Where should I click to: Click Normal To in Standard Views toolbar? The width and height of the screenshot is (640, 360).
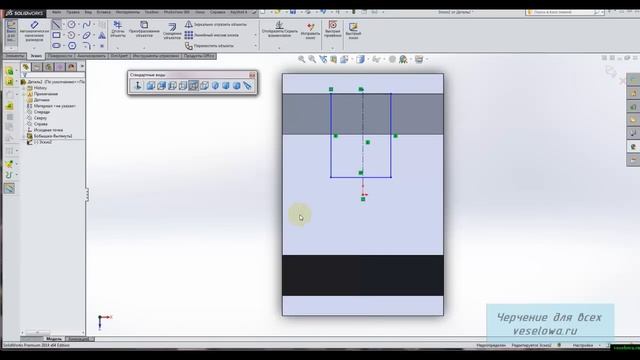pyautogui.click(x=138, y=86)
